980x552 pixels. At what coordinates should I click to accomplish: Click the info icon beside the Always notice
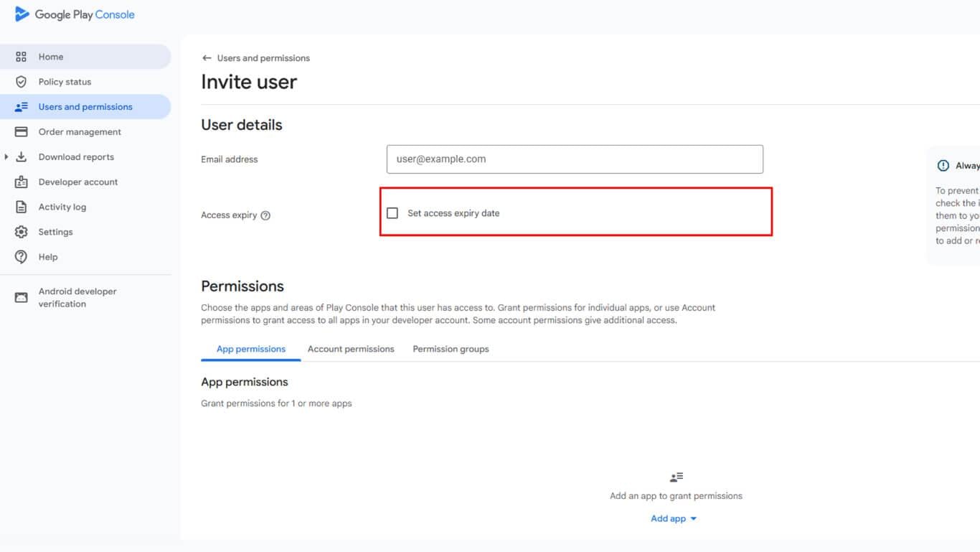click(943, 165)
